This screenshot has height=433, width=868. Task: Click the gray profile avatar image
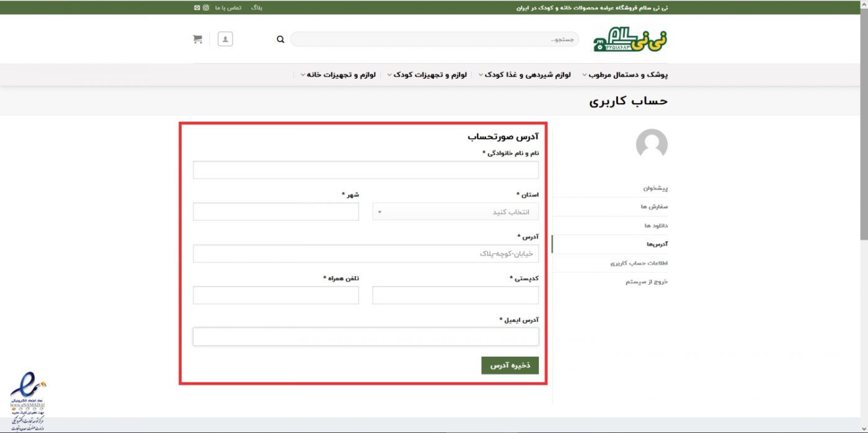pyautogui.click(x=652, y=145)
